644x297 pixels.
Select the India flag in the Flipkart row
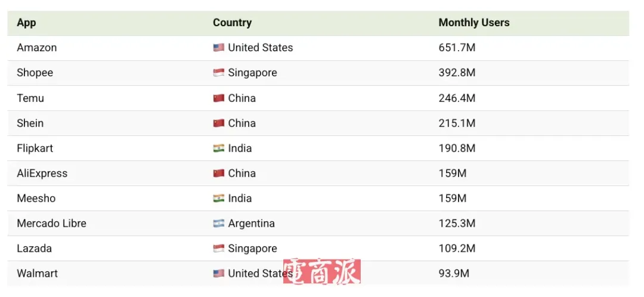click(219, 148)
